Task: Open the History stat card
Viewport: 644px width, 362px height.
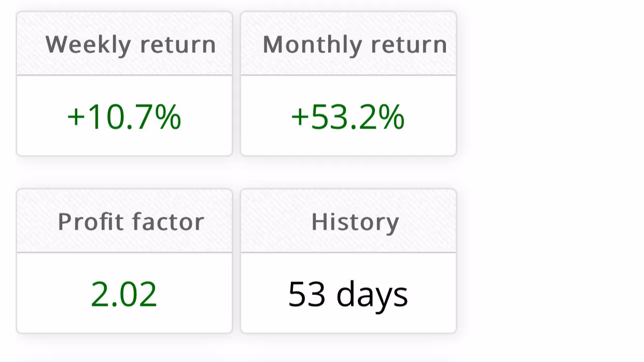Action: 348,261
